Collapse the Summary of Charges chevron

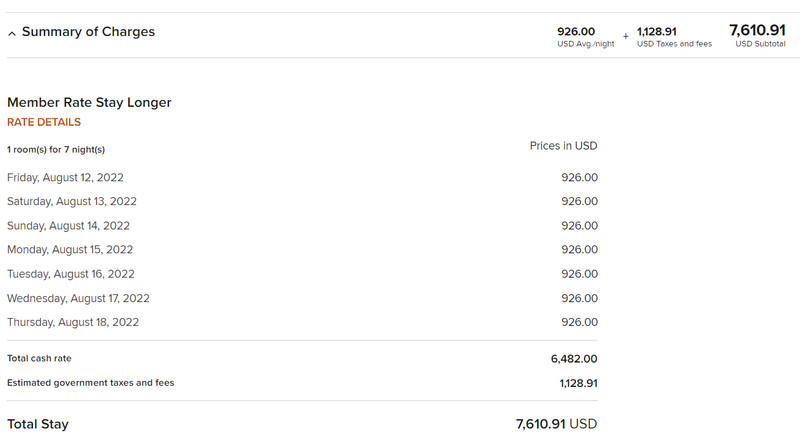coord(12,34)
